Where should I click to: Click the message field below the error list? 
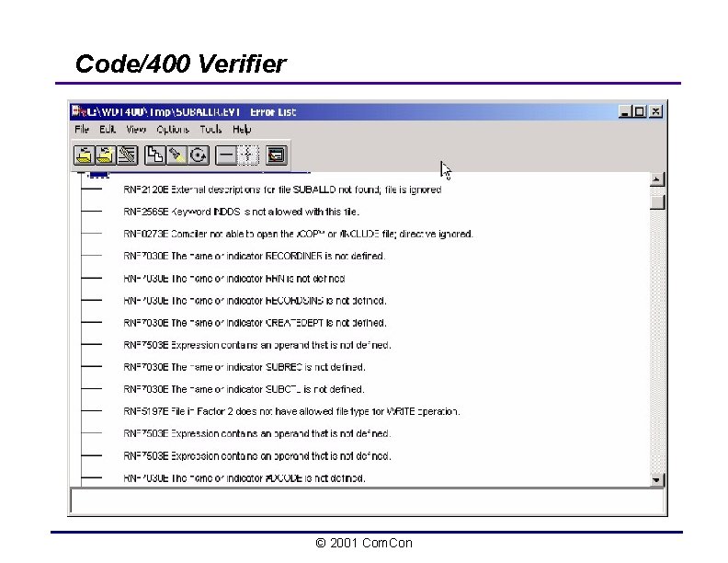(x=367, y=500)
